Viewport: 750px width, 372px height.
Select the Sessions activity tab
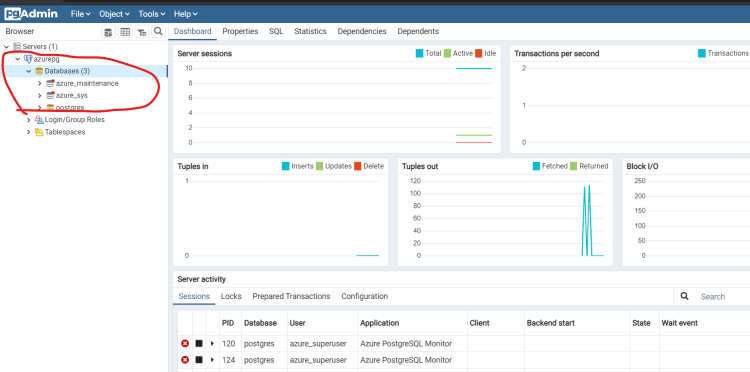(194, 296)
